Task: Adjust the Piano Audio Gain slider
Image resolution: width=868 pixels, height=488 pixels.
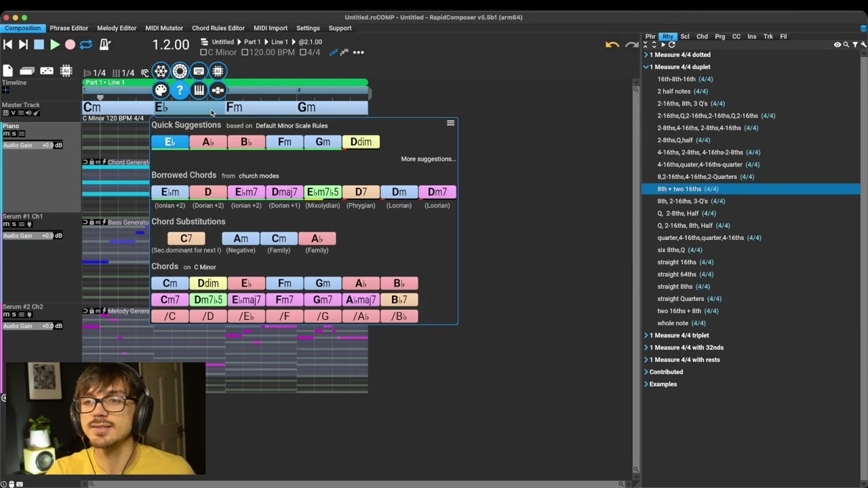Action: point(33,145)
